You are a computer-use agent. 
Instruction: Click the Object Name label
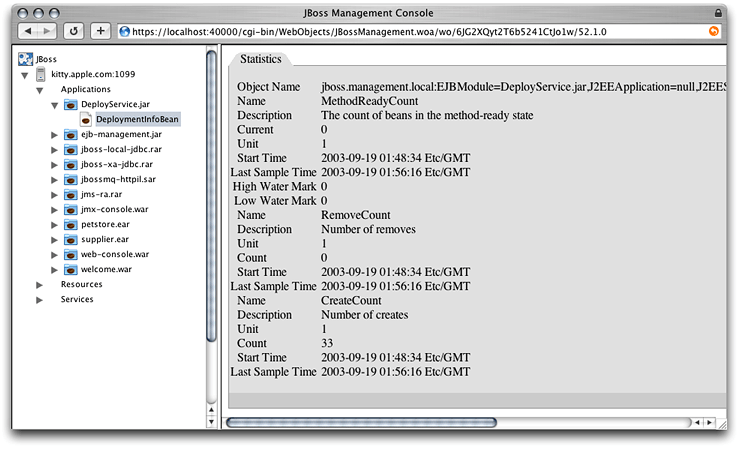(x=269, y=87)
